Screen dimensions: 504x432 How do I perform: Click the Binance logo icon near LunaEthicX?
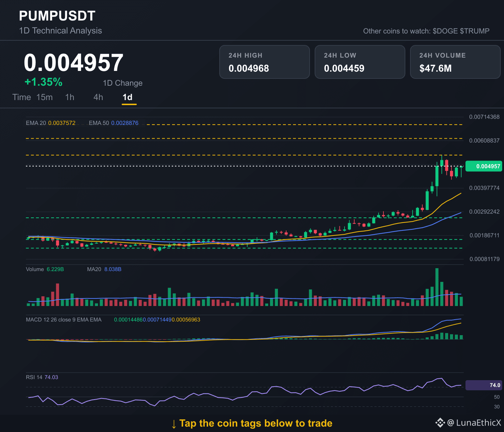(x=440, y=423)
